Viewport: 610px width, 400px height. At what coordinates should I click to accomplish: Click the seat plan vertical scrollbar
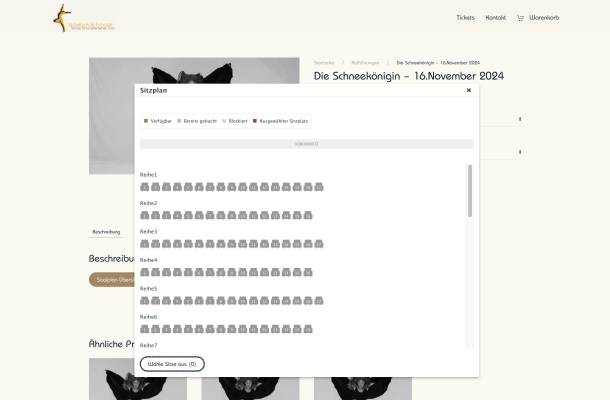(x=470, y=192)
